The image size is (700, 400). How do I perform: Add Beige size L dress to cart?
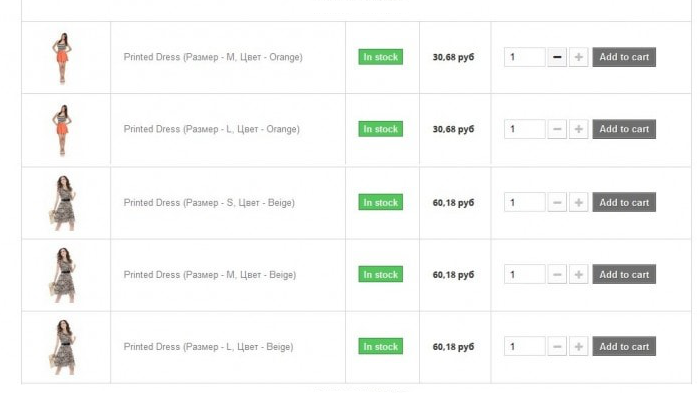point(624,346)
